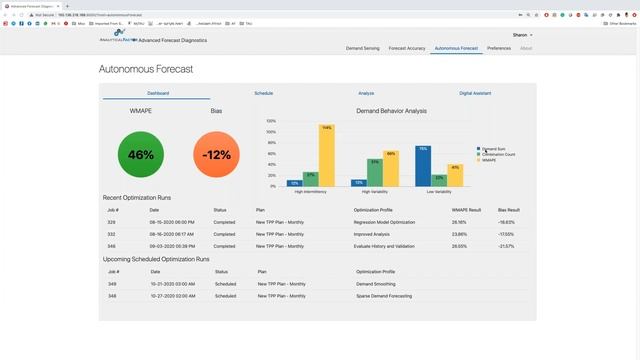
Task: Switch to the Analysis tab
Action: click(366, 93)
